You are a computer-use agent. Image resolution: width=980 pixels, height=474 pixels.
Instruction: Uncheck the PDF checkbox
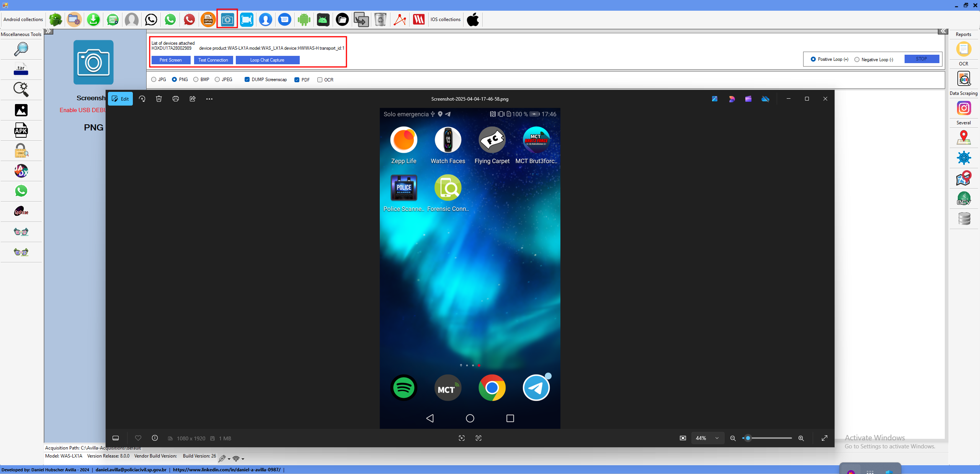tap(297, 80)
